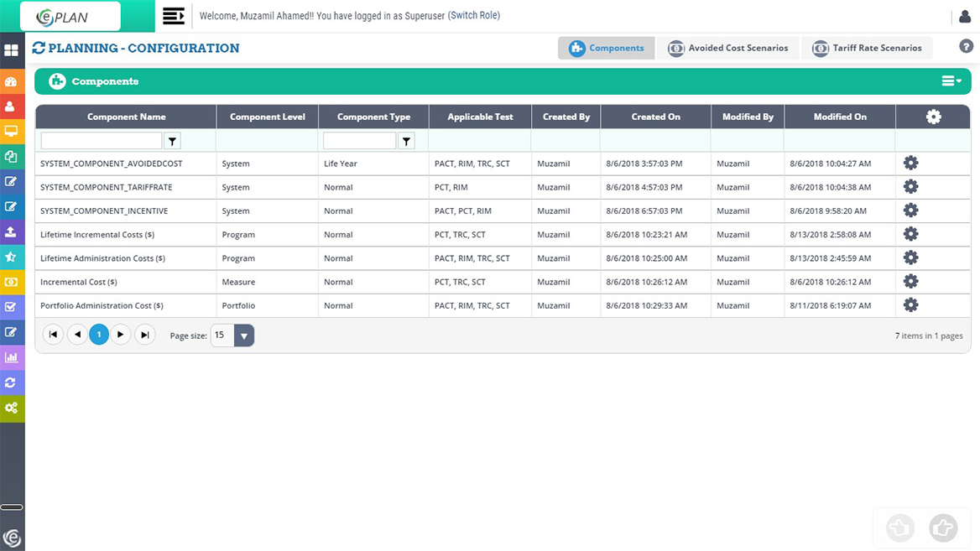Click the bar chart reports icon in the sidebar
Screen dimensions: 980x551
(12, 357)
